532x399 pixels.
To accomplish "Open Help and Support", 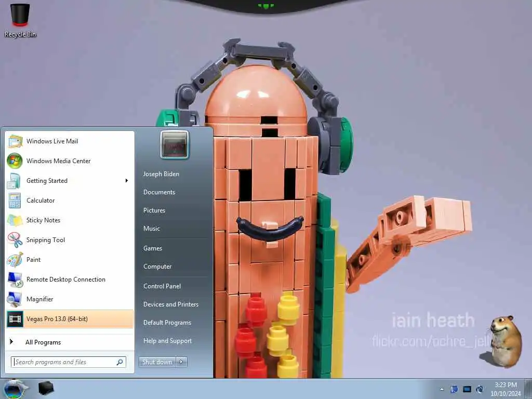I will click(167, 341).
